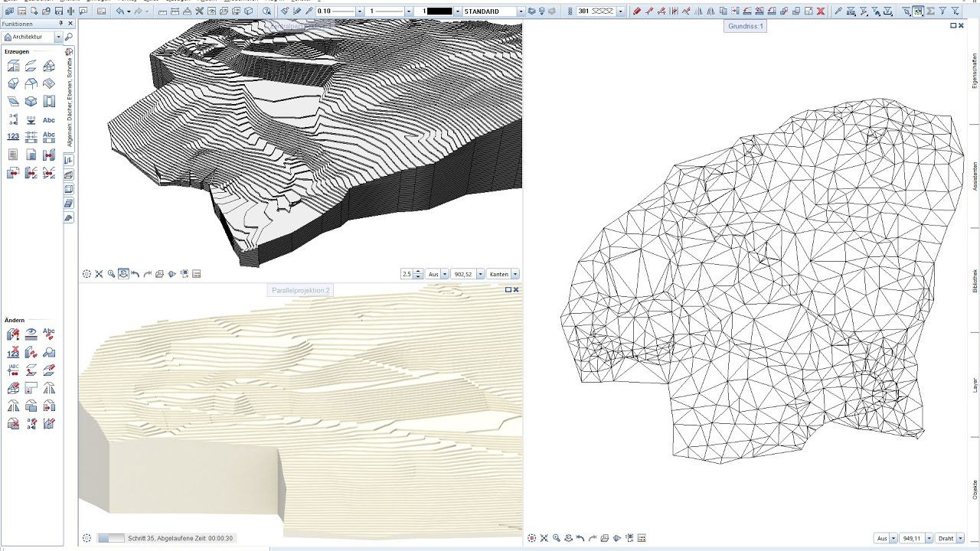
Task: Maximize the Grundriss:1 viewport
Action: point(954,25)
